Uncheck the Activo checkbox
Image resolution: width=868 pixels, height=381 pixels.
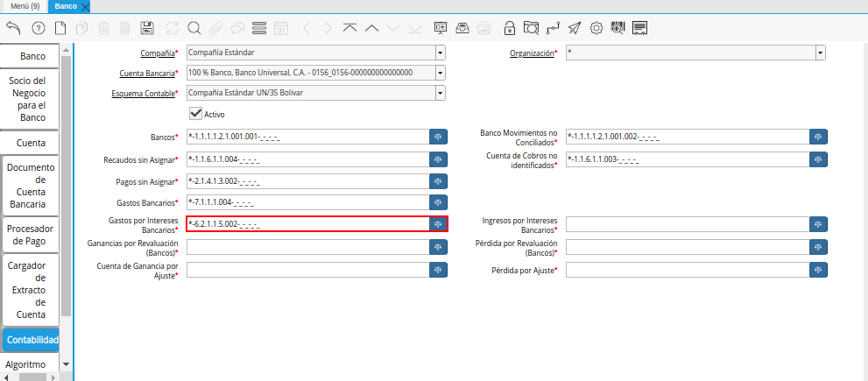[195, 114]
